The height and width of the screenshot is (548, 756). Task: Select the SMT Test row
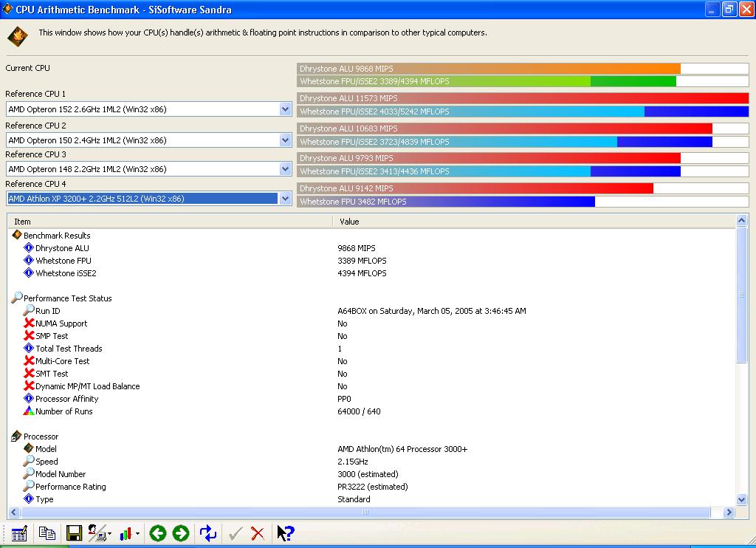tap(371, 374)
